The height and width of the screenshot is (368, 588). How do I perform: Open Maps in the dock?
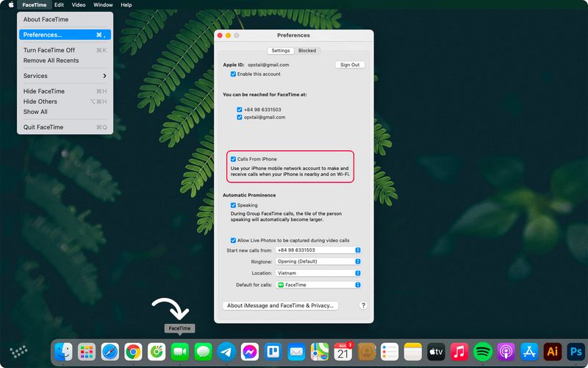[320, 352]
